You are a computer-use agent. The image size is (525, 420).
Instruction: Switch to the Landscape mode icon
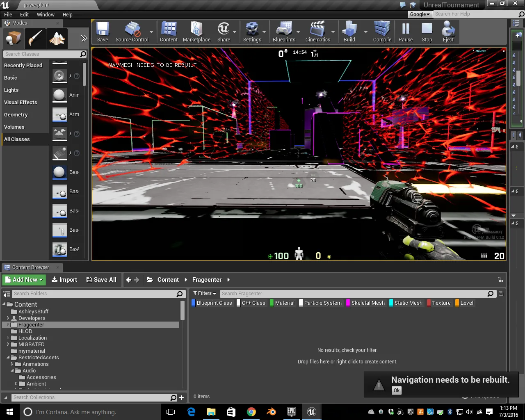coord(57,39)
